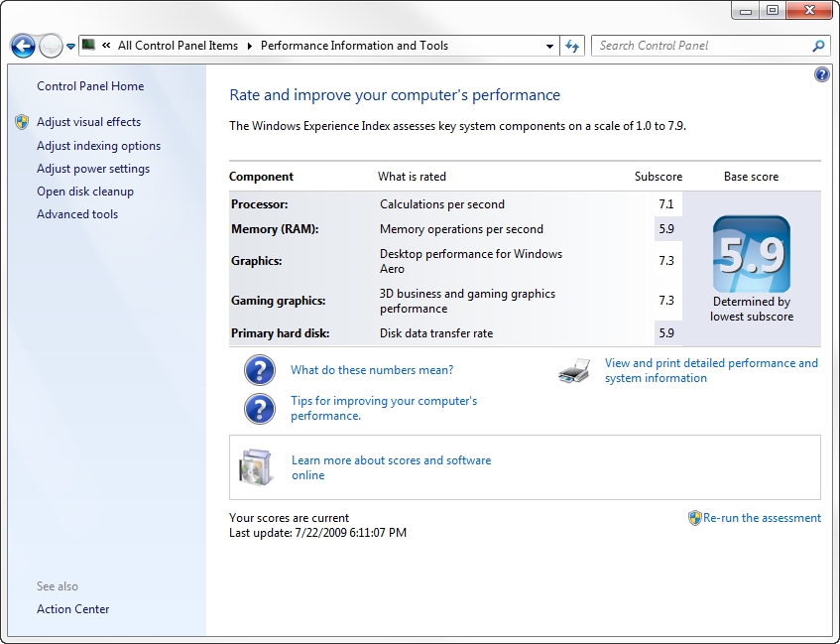Open View and print detailed performance information
This screenshot has height=644, width=840.
pos(711,370)
